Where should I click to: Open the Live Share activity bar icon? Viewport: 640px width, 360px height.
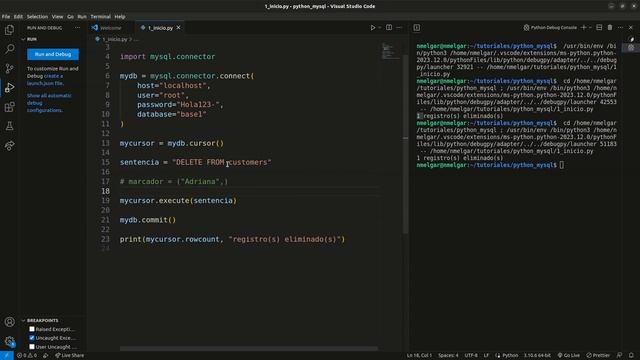9,145
